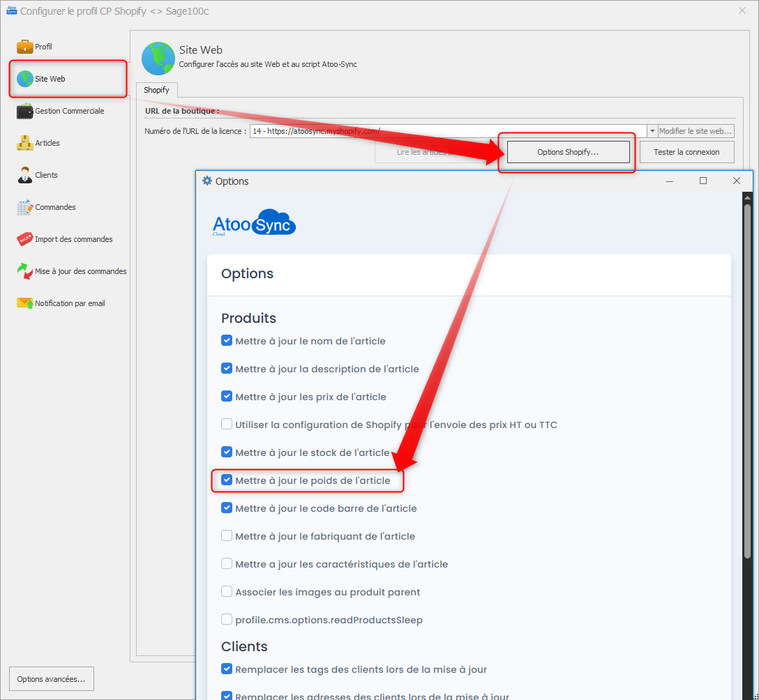Click the gear icon in Options window title
Screen dimensions: 759x700
click(x=207, y=181)
